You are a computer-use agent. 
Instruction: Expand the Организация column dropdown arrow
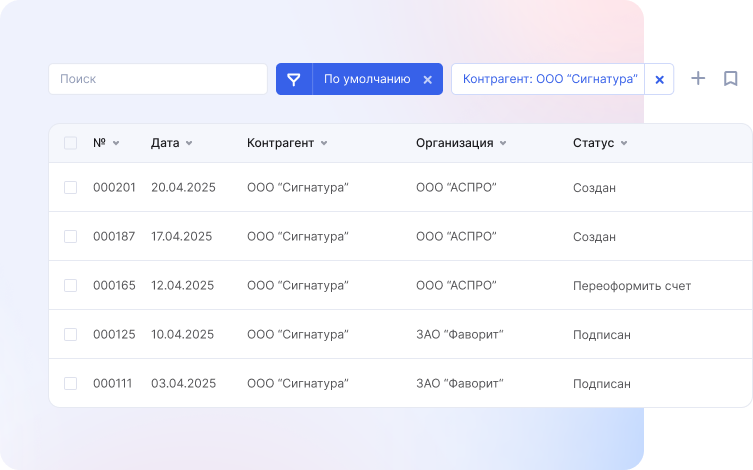502,144
